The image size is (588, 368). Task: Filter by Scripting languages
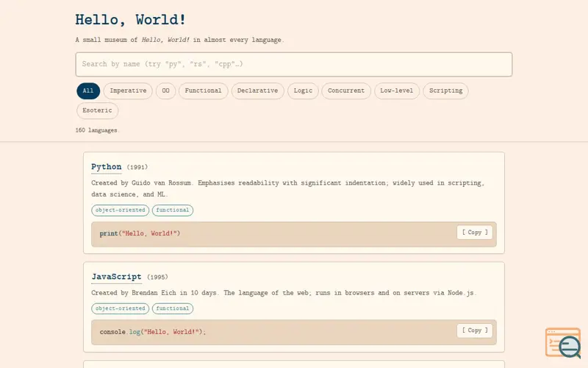pyautogui.click(x=446, y=91)
